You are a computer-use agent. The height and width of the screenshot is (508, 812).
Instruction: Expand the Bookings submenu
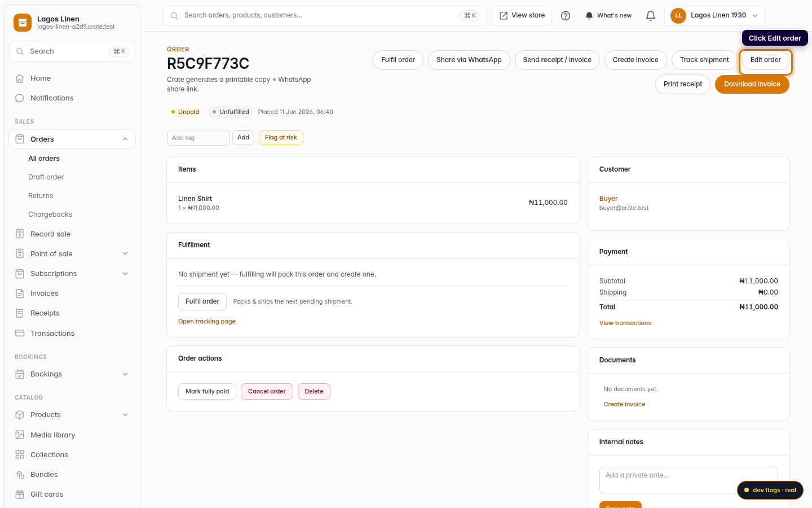125,374
